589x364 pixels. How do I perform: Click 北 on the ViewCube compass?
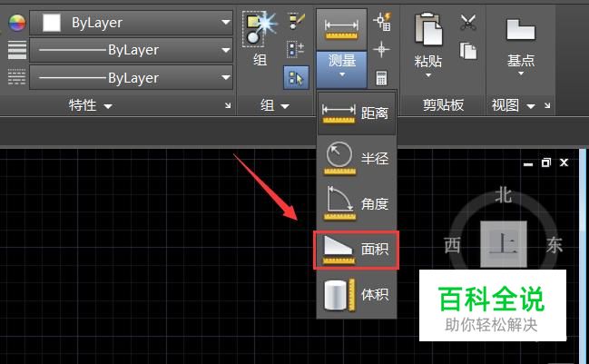pos(503,195)
